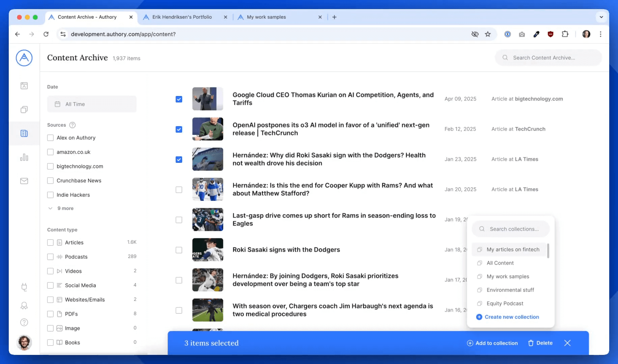Image resolution: width=618 pixels, height=364 pixels.
Task: Check the Roki Sasaki signs with Dodgers checkbox
Action: click(179, 250)
